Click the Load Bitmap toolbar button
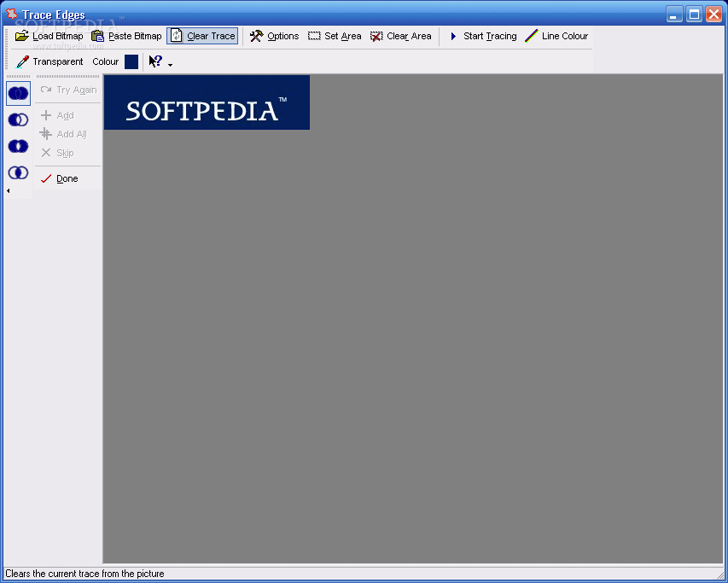728x583 pixels. (49, 36)
